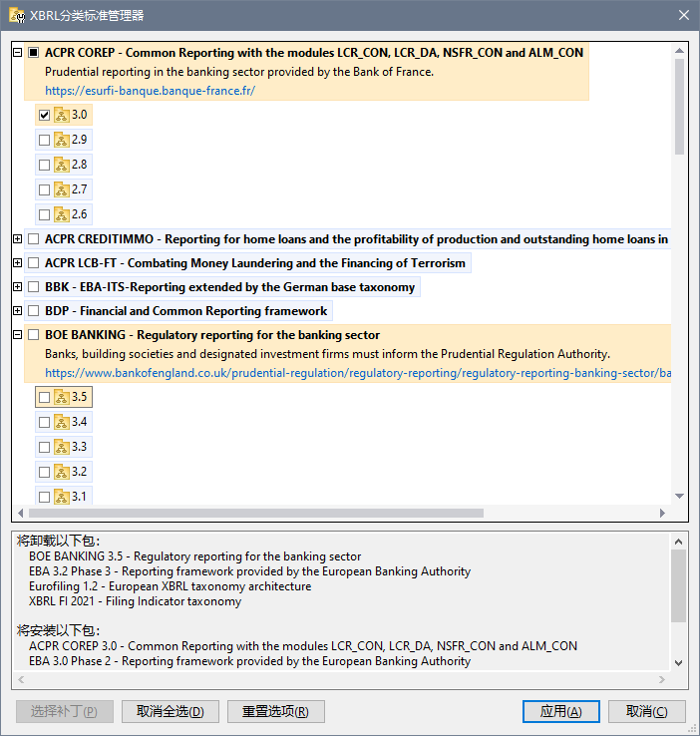The height and width of the screenshot is (736, 700).
Task: Expand the BDP tree node
Action: (x=17, y=311)
